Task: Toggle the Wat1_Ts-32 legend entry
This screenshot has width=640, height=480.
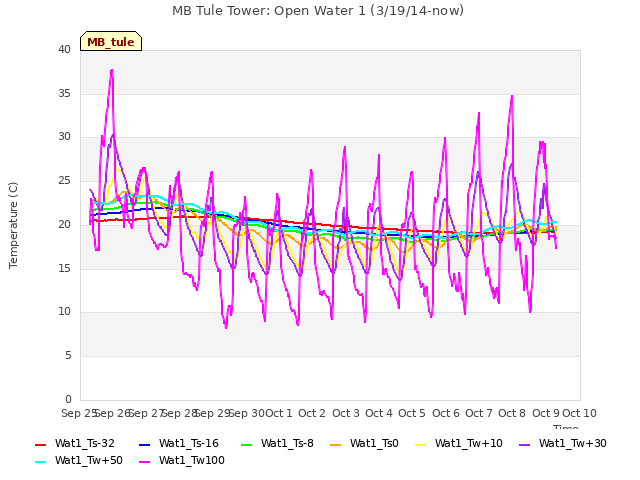Action: [x=75, y=444]
